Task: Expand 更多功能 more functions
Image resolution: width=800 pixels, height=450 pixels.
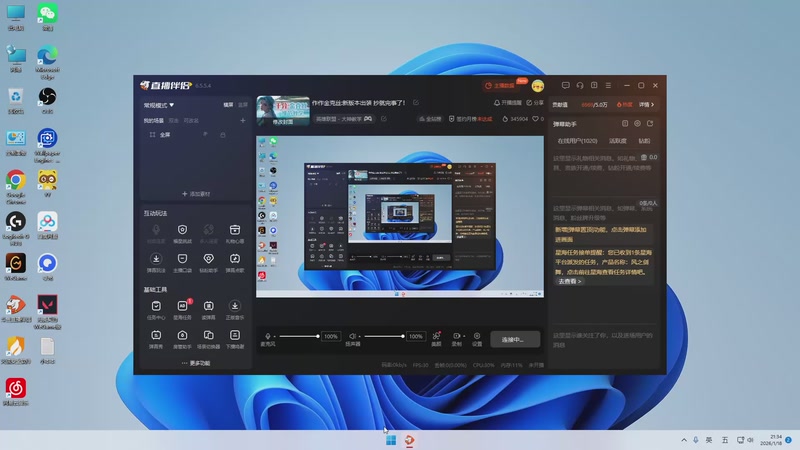Action: click(x=196, y=363)
